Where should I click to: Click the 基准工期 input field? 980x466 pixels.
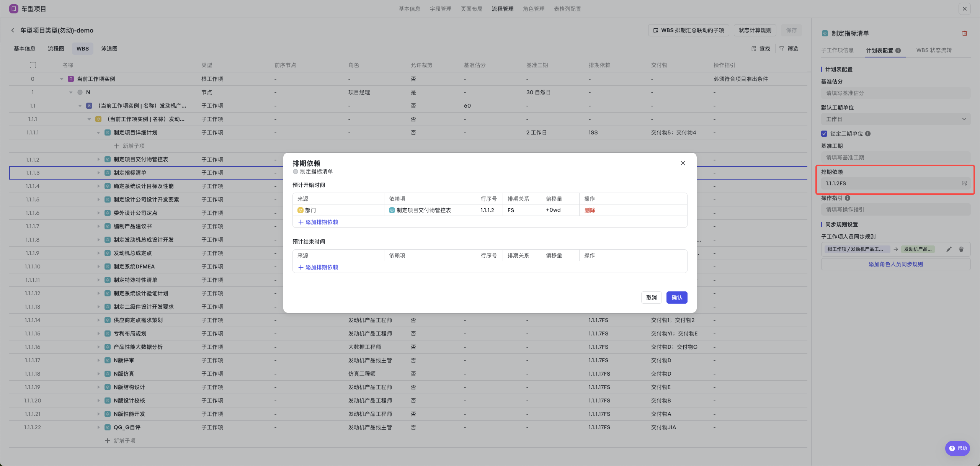tap(895, 157)
